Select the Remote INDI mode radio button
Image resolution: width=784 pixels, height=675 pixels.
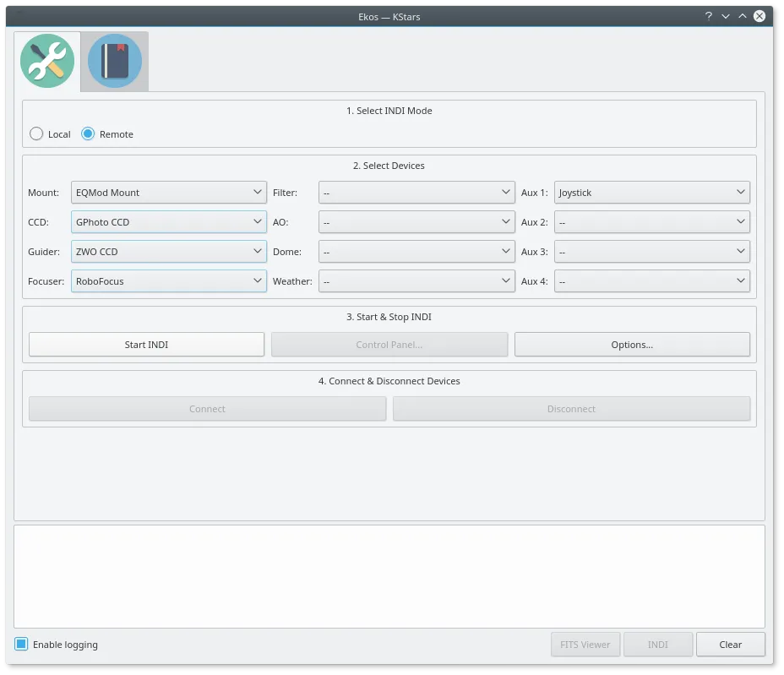pyautogui.click(x=88, y=134)
